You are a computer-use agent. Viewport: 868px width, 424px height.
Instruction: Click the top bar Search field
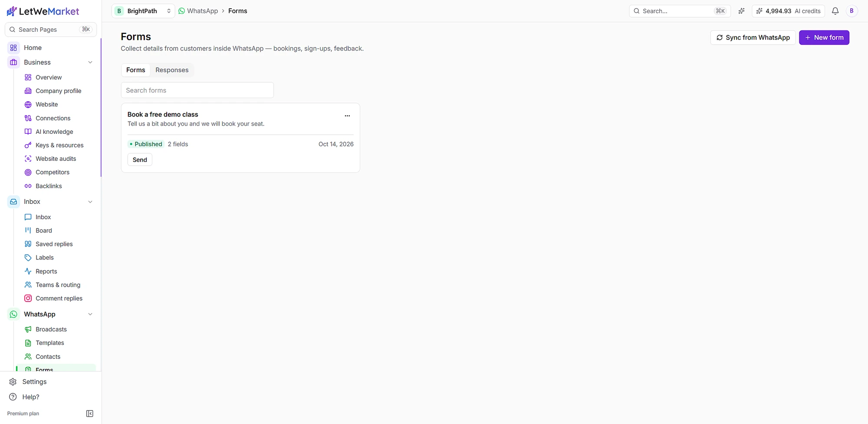coord(680,11)
